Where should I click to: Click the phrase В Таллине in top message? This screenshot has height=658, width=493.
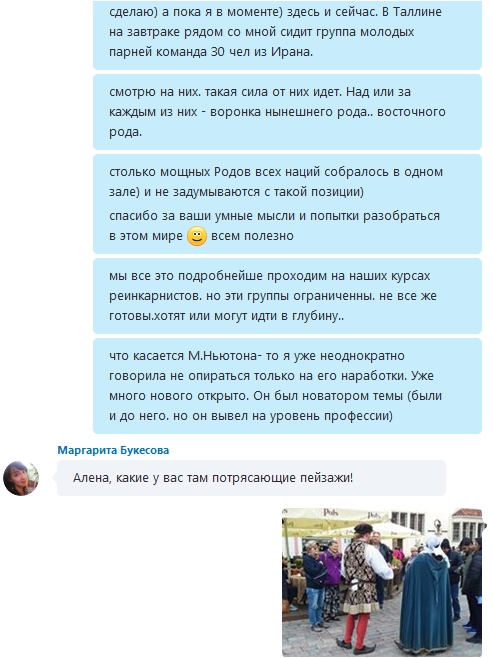coord(412,12)
